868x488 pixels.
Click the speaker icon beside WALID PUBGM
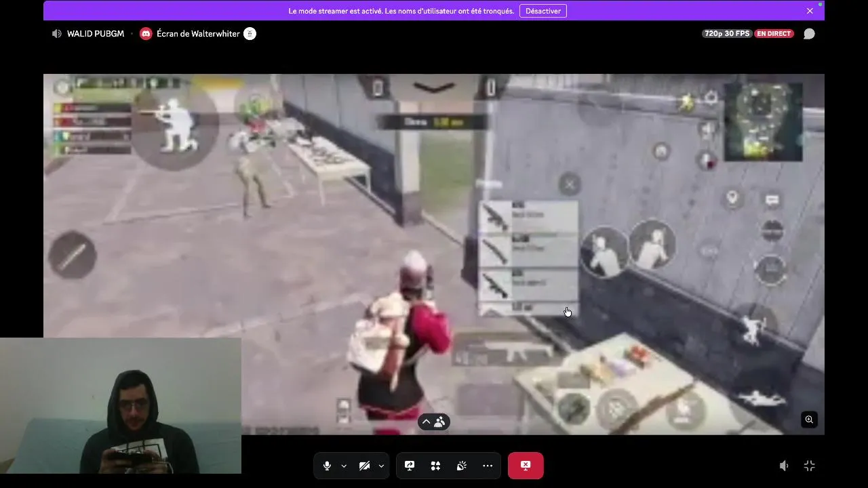[57, 33]
